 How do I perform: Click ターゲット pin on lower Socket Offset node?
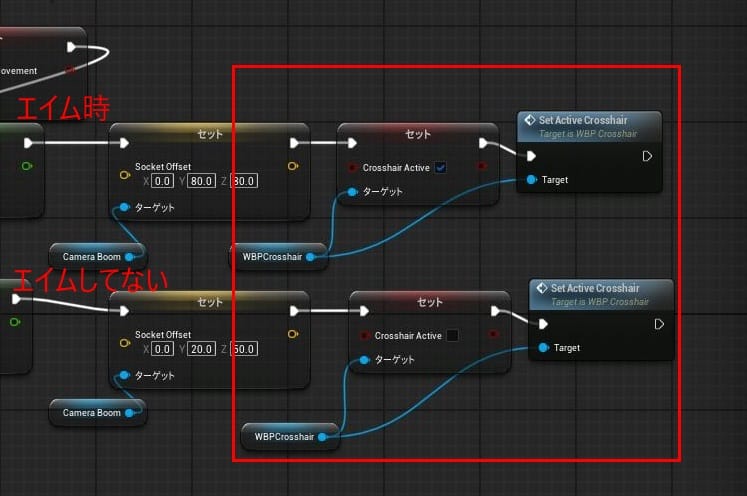tap(124, 375)
